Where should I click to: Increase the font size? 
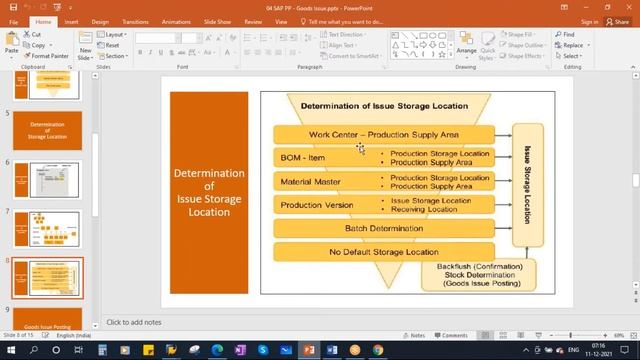(x=209, y=38)
